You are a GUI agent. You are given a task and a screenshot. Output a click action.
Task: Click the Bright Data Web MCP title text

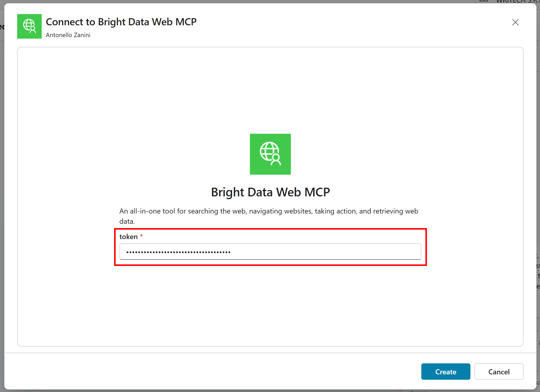click(x=270, y=192)
